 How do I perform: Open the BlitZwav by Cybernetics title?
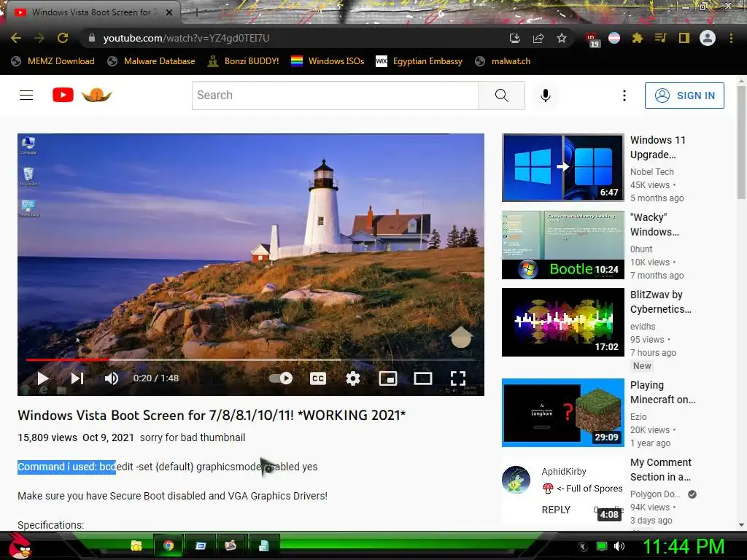[661, 302]
